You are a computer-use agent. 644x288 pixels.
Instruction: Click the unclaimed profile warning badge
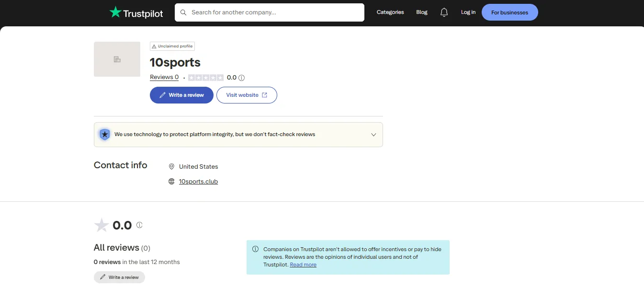[172, 46]
